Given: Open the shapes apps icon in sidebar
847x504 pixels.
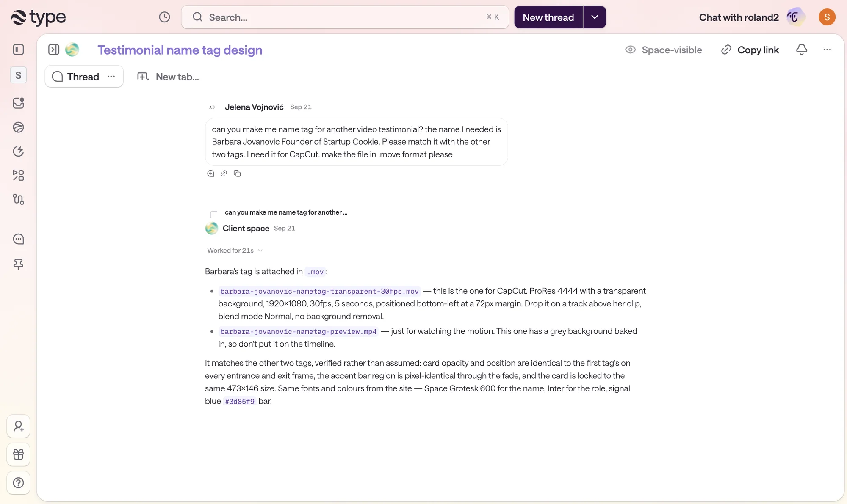Looking at the screenshot, I should 18,175.
